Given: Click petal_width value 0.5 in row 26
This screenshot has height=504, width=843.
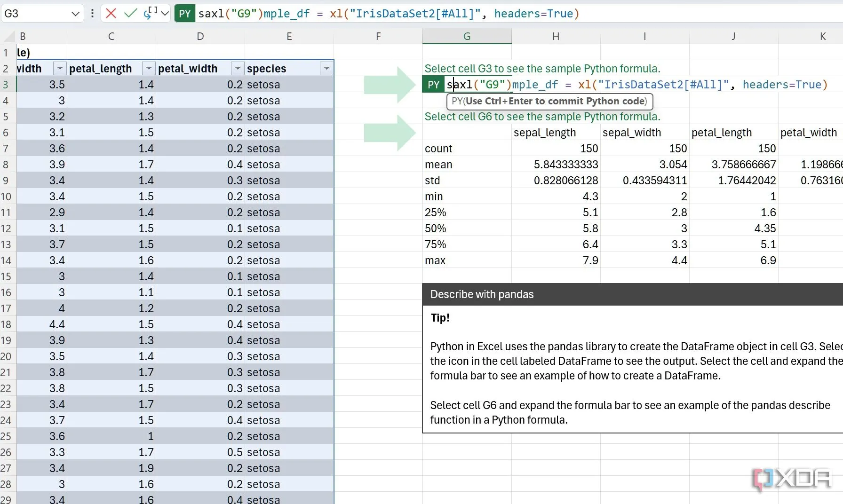Looking at the screenshot, I should pos(200,452).
